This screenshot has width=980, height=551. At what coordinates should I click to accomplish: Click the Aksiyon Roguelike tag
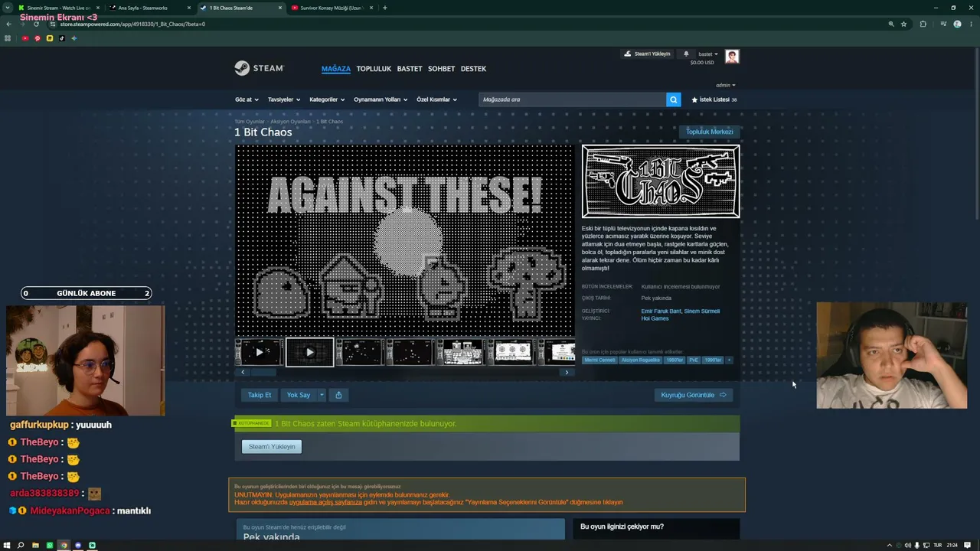(x=640, y=360)
